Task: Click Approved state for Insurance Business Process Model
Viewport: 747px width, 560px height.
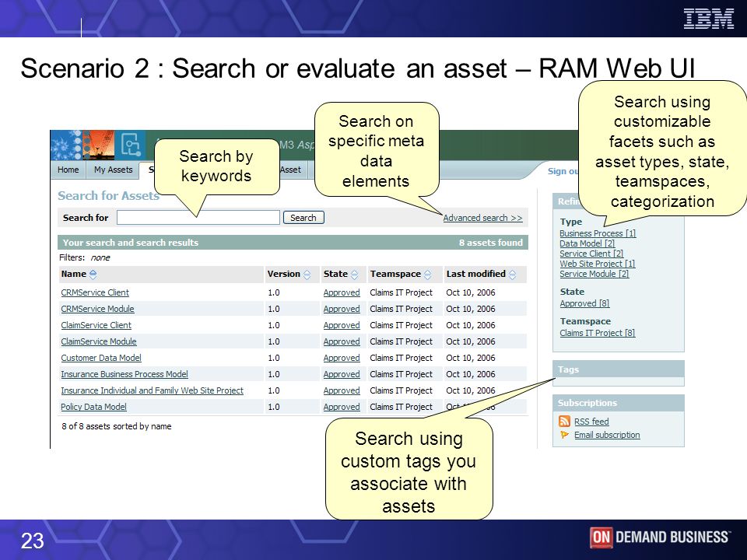Action: click(342, 374)
